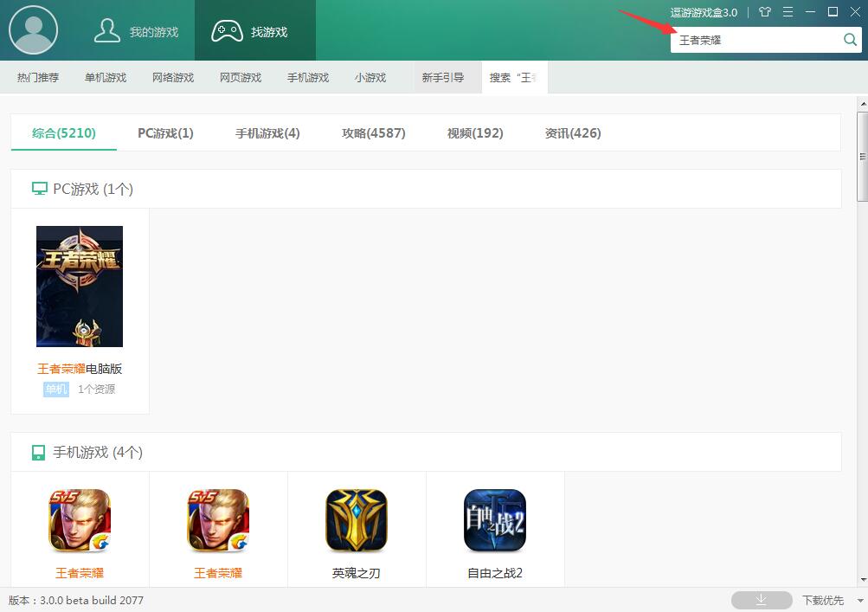Switch to 找游戏 section

[x=255, y=30]
